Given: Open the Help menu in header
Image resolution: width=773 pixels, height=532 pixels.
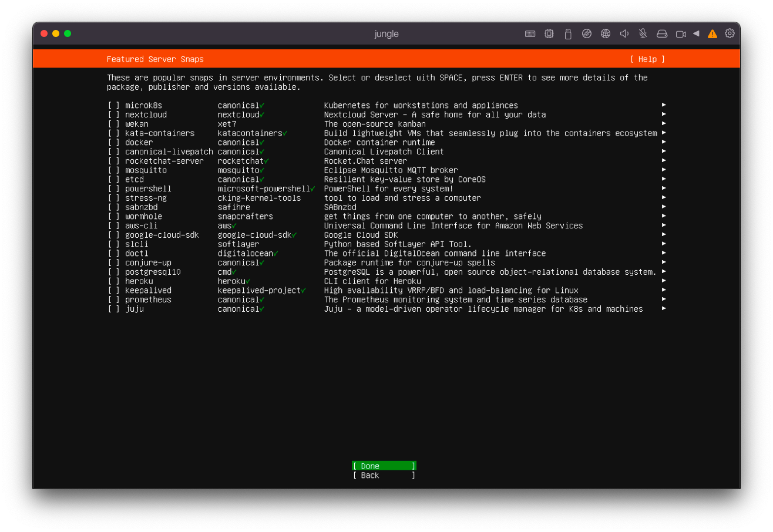Looking at the screenshot, I should coord(647,59).
